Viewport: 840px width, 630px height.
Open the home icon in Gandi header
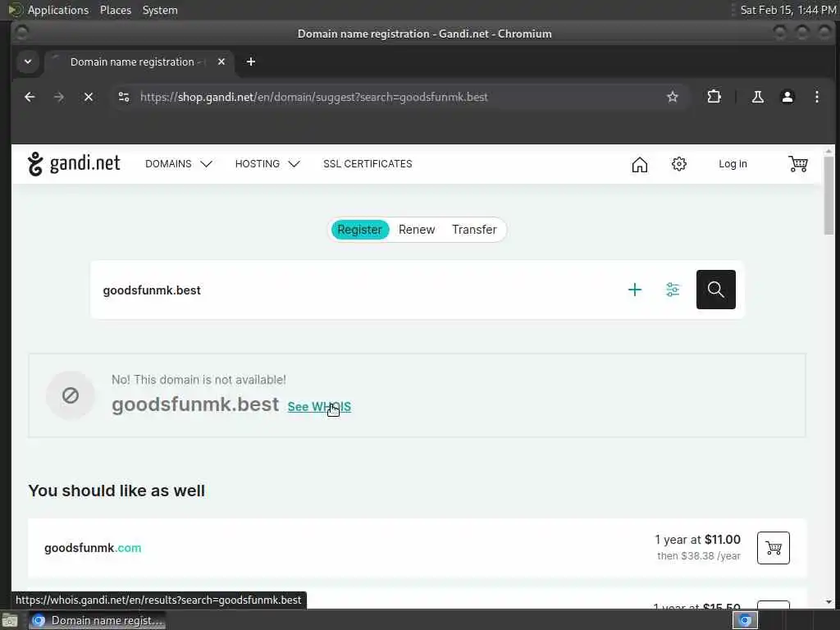coord(640,164)
